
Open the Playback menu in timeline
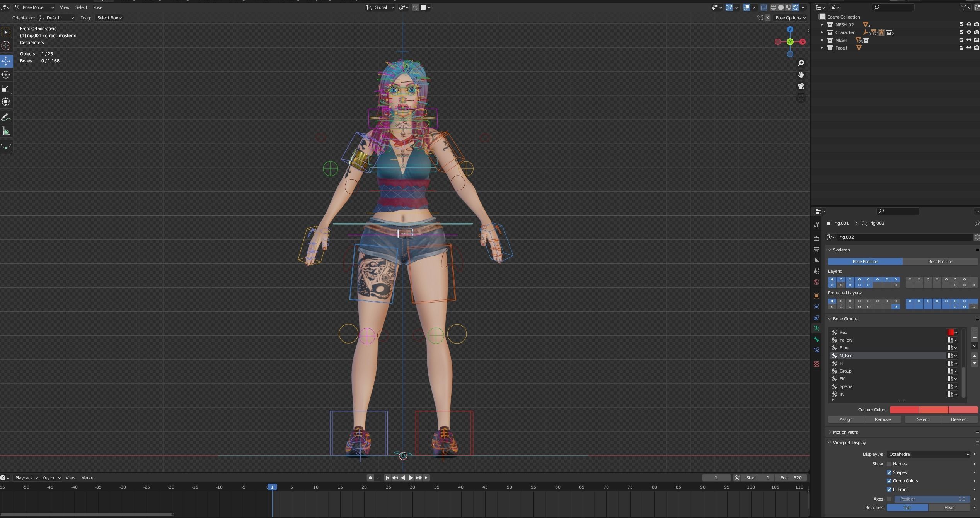tap(26, 478)
